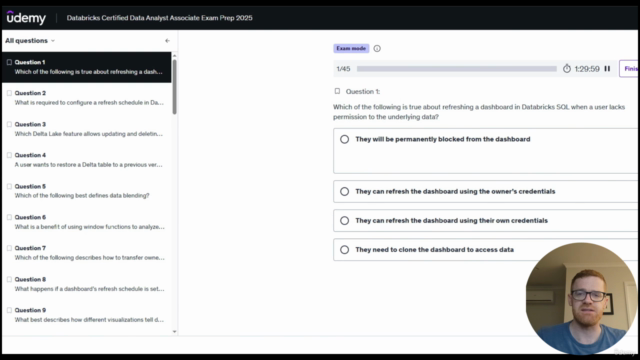The width and height of the screenshot is (640, 360).
Task: Flag Question 3 checkbox in sidebar
Action: click(9, 124)
